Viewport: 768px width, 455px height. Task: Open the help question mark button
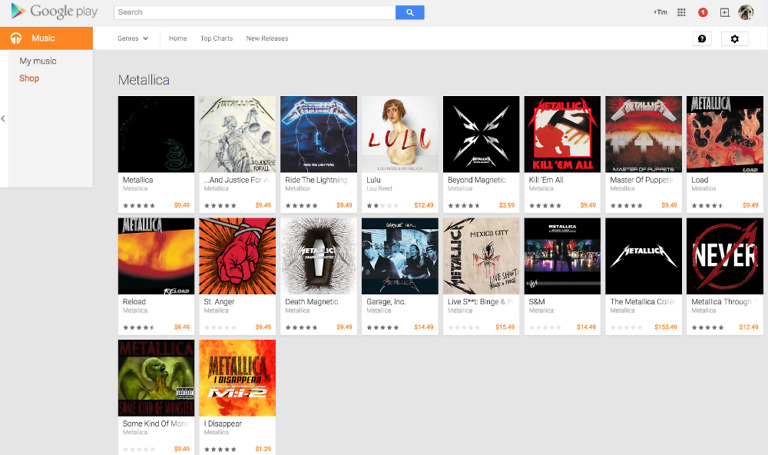701,39
